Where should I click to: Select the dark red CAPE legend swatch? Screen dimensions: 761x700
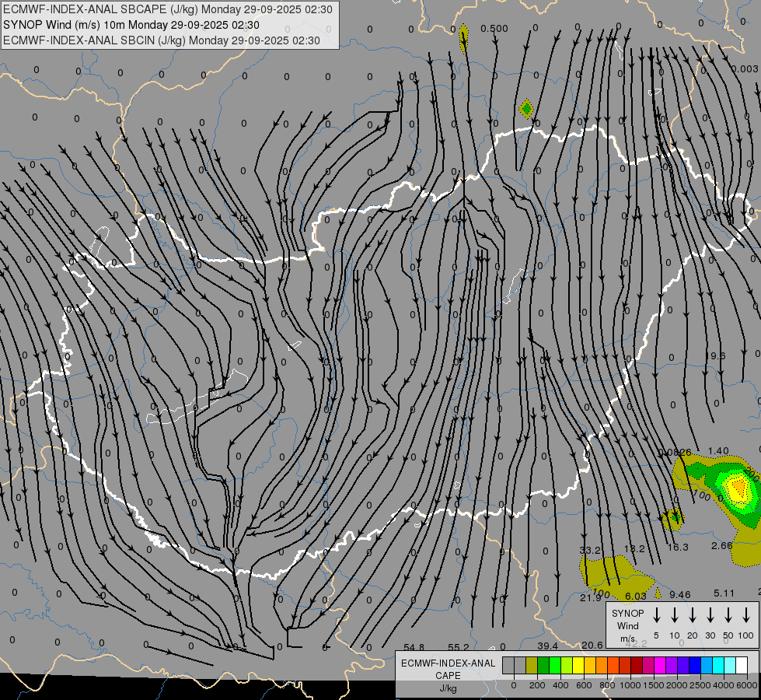(637, 665)
